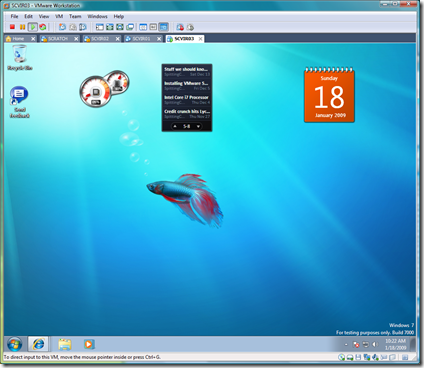This screenshot has width=424, height=368.
Task: Click the Reset VM circular arrows icon
Action: [x=43, y=27]
